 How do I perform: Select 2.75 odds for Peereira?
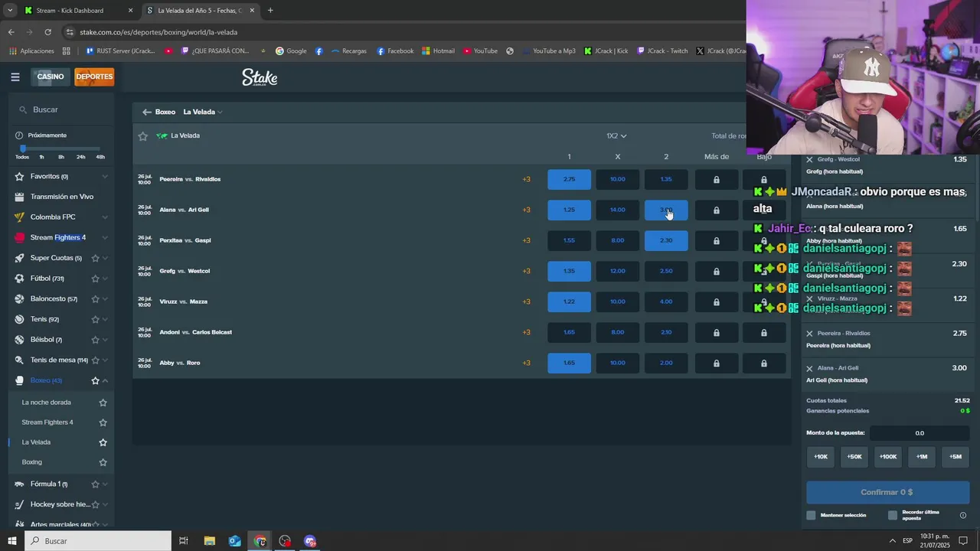[569, 179]
